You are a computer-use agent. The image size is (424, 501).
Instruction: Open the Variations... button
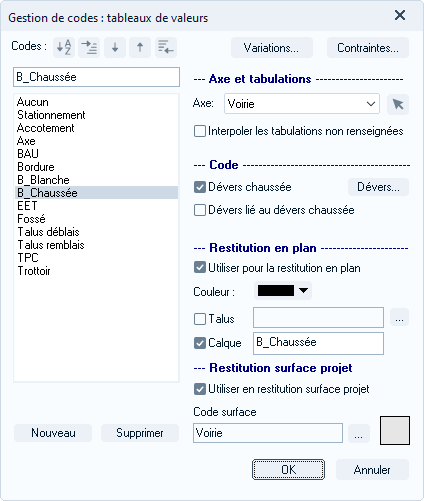[272, 48]
